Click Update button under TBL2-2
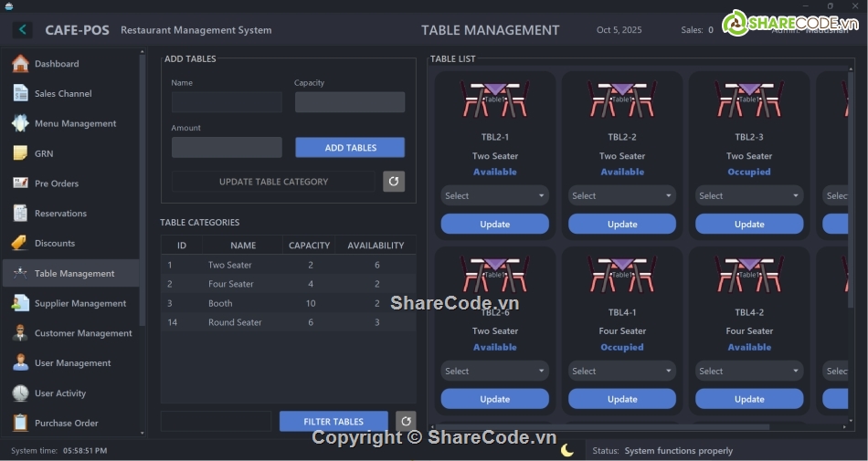Screen dimensions: 868x461 (621, 224)
